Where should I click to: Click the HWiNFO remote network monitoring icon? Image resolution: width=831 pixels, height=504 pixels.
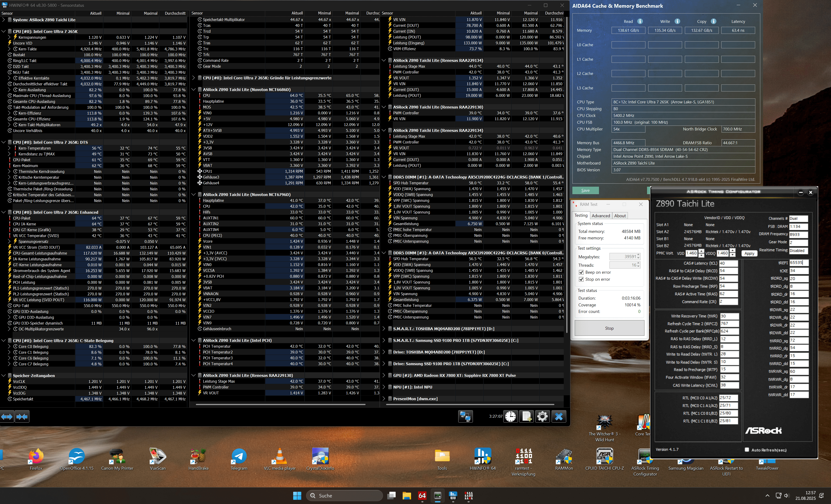[x=465, y=417]
